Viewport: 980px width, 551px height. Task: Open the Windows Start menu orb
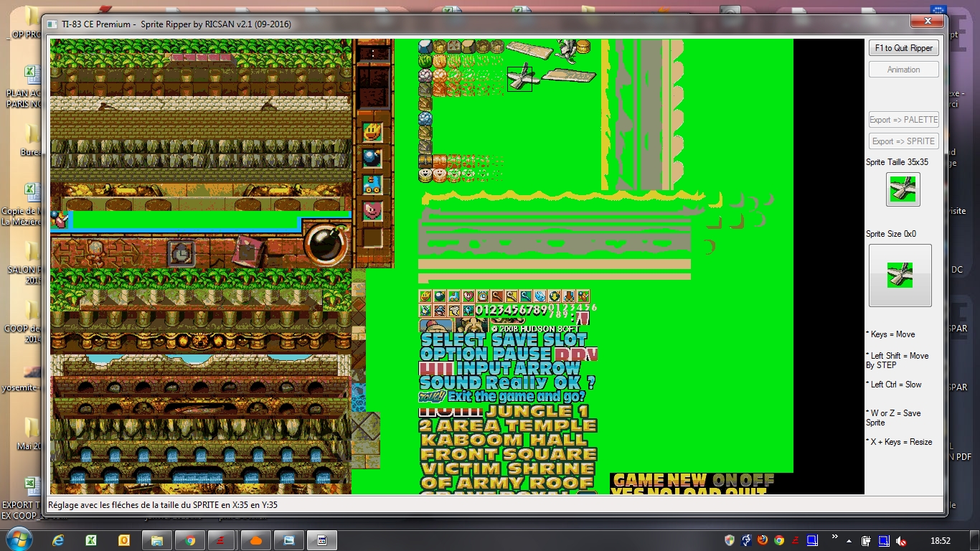pyautogui.click(x=18, y=540)
